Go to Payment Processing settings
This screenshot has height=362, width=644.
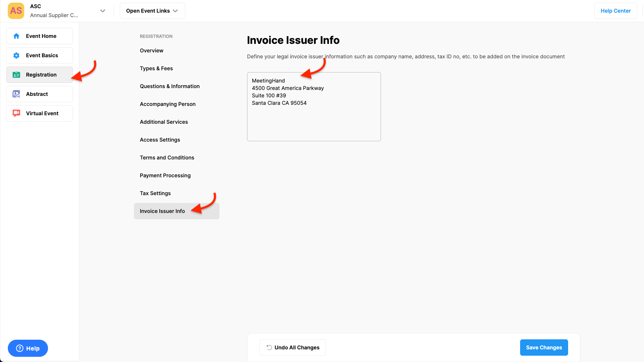tap(165, 175)
